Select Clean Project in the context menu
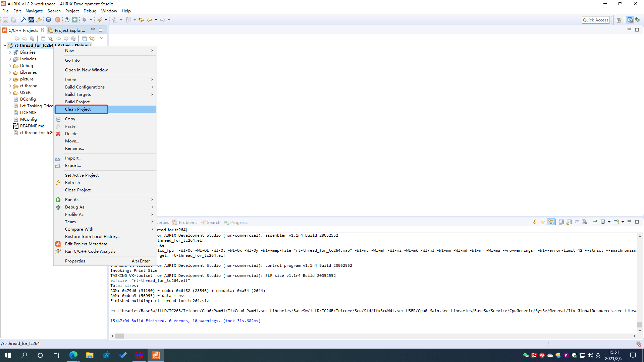The image size is (644, 362). pyautogui.click(x=105, y=109)
